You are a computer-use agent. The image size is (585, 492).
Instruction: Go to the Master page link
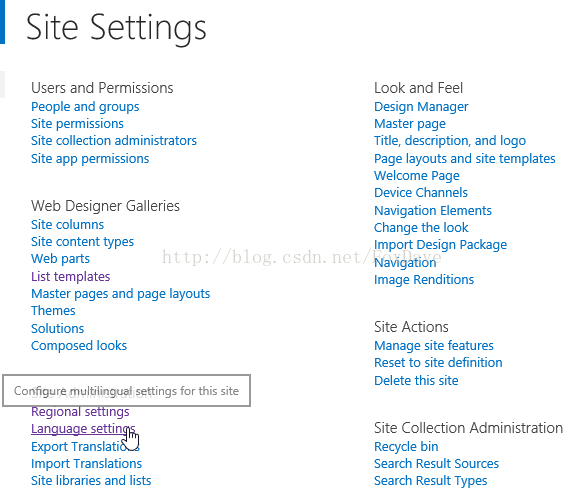pyautogui.click(x=410, y=124)
